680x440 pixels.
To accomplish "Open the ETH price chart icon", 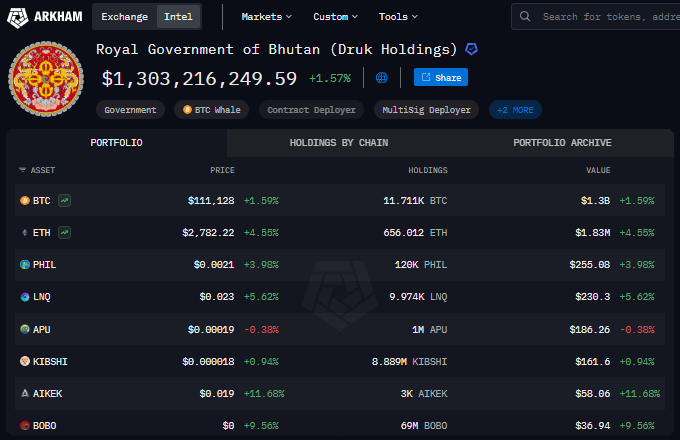I will pyautogui.click(x=65, y=233).
